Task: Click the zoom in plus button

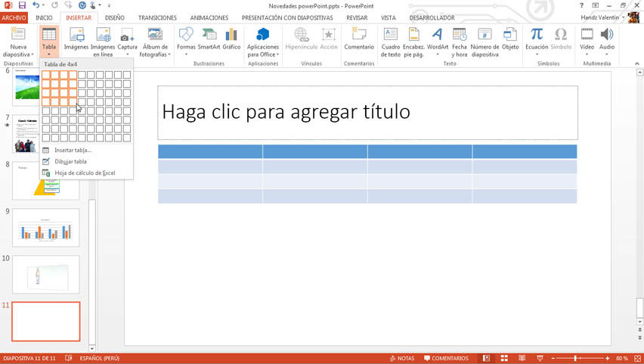Action: tap(608, 358)
